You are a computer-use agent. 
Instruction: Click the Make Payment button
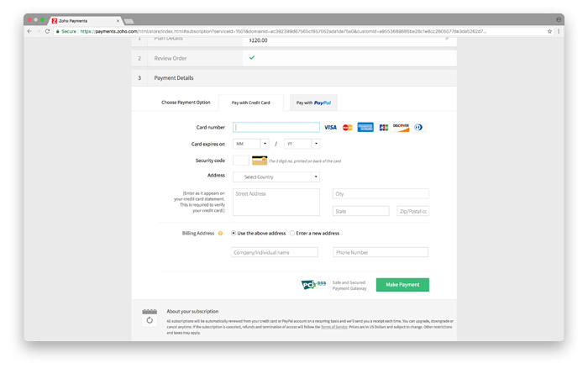point(402,285)
